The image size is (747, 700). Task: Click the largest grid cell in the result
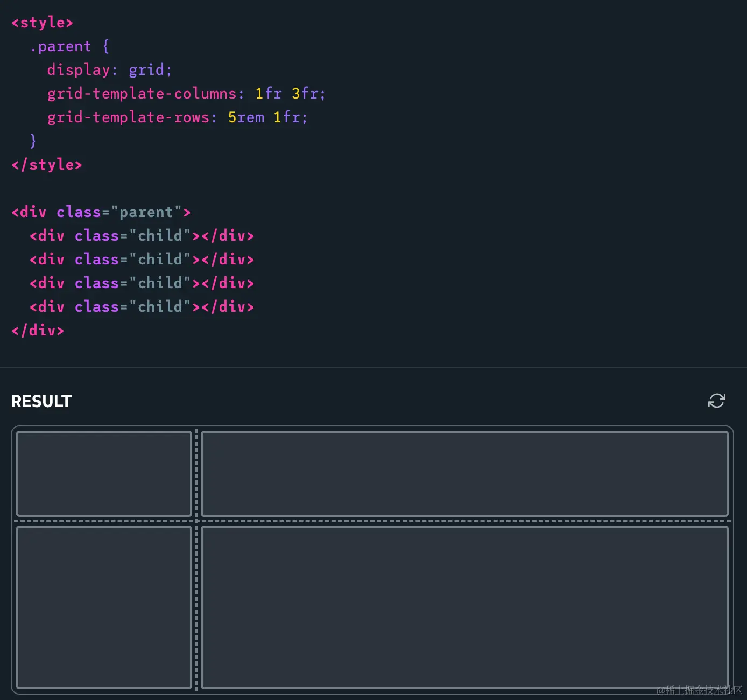(x=464, y=607)
